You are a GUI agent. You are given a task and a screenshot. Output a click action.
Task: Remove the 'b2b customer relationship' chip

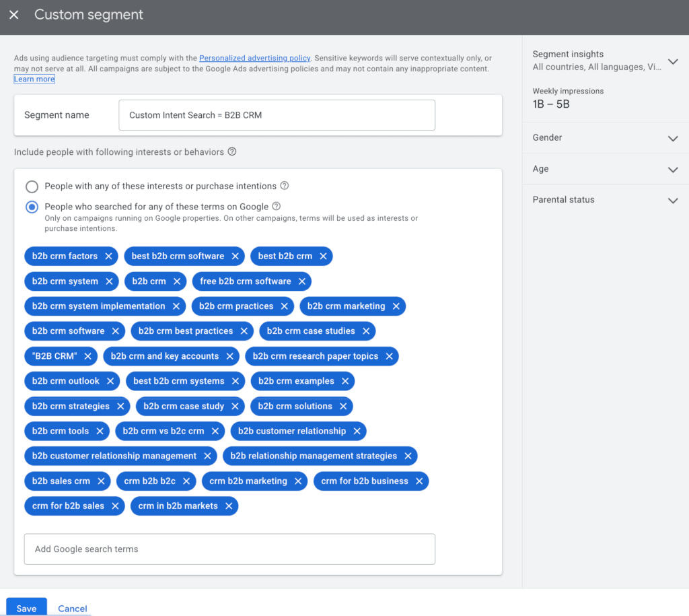coord(357,431)
